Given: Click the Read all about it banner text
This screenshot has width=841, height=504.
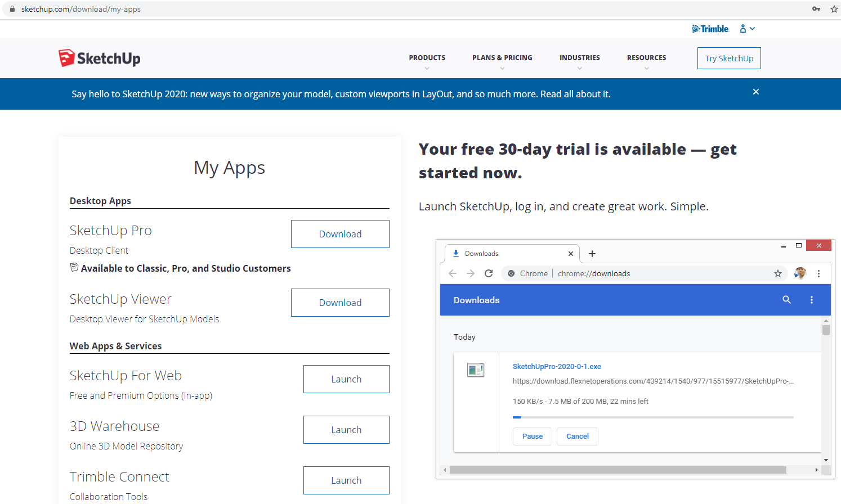Looking at the screenshot, I should 575,94.
